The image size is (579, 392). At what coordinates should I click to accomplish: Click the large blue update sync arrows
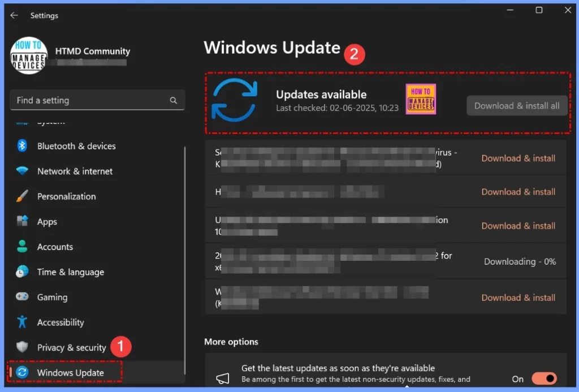234,100
